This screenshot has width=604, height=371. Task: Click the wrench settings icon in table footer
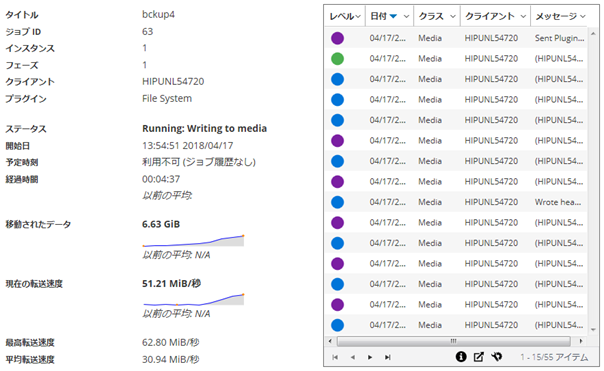coord(497,357)
